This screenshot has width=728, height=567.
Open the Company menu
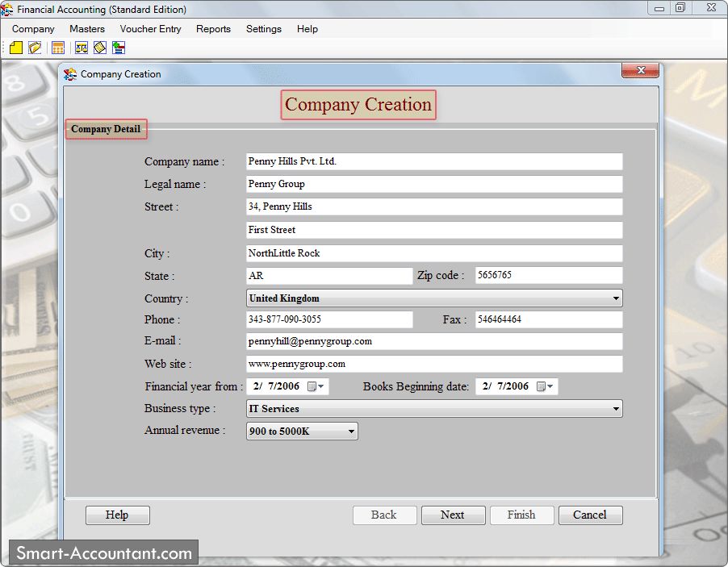pos(33,29)
